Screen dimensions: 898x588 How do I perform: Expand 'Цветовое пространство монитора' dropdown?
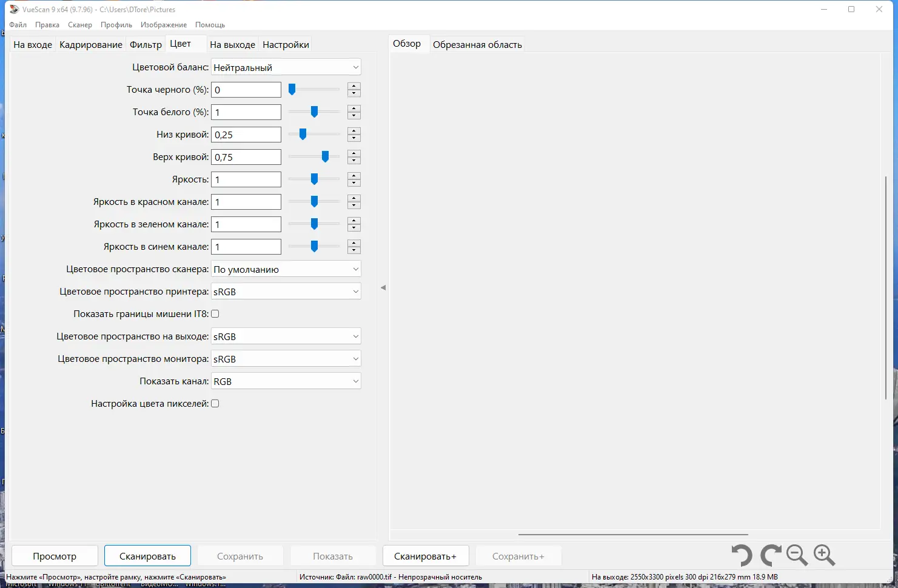tap(286, 359)
